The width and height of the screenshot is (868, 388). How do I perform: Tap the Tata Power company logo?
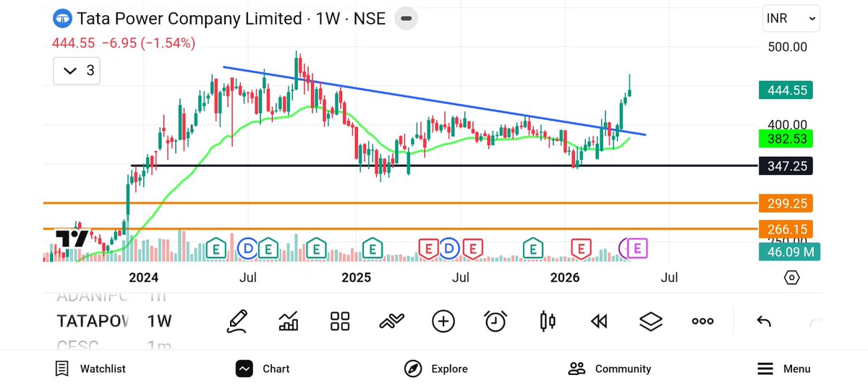pyautogui.click(x=63, y=18)
